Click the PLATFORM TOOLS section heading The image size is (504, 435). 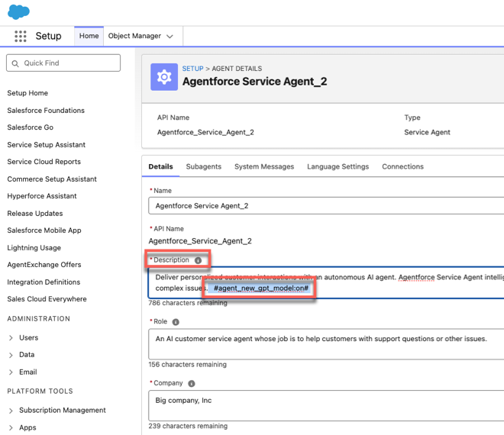40,391
